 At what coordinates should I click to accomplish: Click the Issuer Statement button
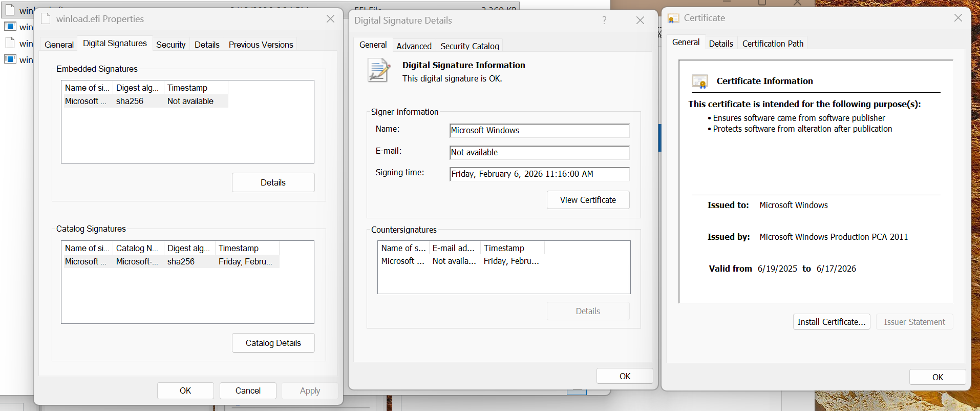click(x=914, y=322)
